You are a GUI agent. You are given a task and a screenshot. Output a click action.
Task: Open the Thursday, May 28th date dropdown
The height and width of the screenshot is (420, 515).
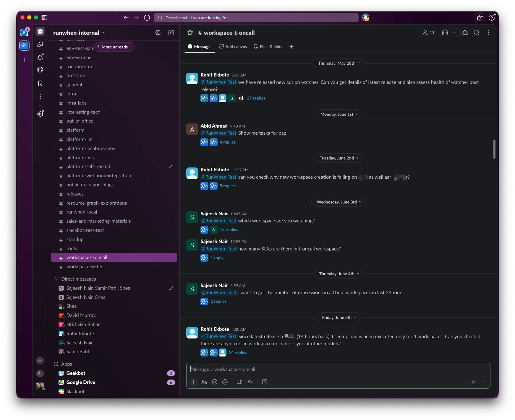pyautogui.click(x=338, y=63)
